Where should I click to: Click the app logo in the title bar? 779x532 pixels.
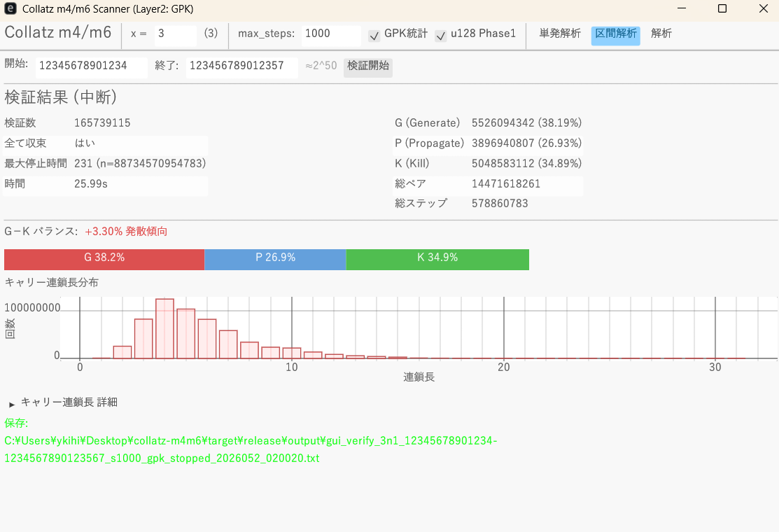click(9, 9)
